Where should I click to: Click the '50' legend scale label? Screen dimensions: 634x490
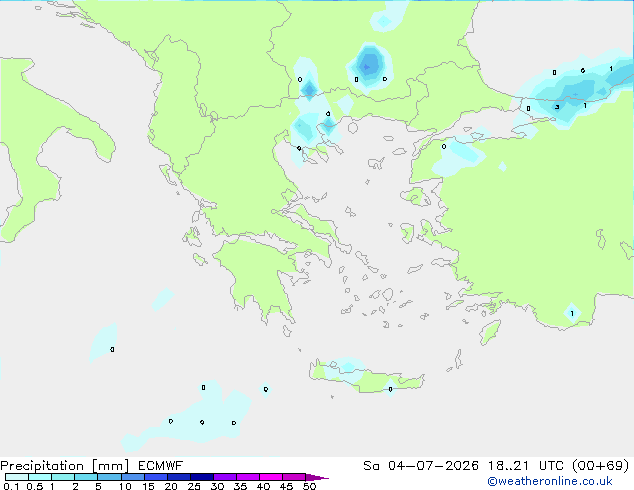309,486
